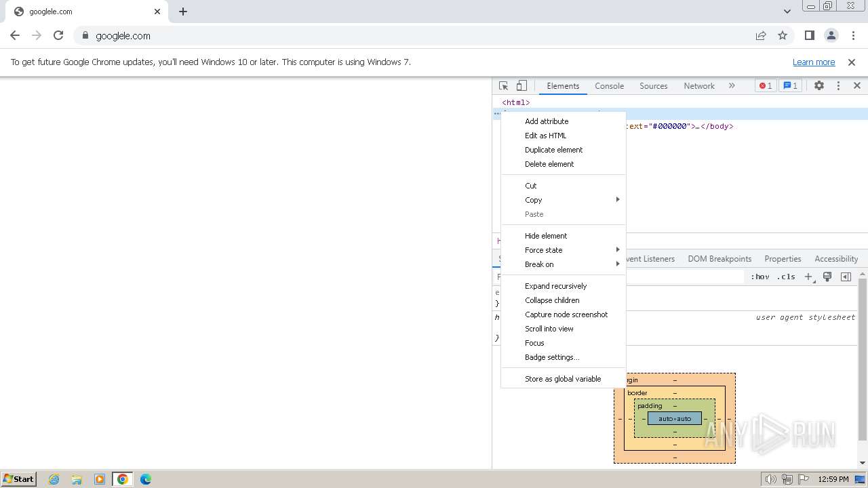The width and height of the screenshot is (868, 488).
Task: Toggle the computed styles sidebar icon
Action: [x=846, y=277]
